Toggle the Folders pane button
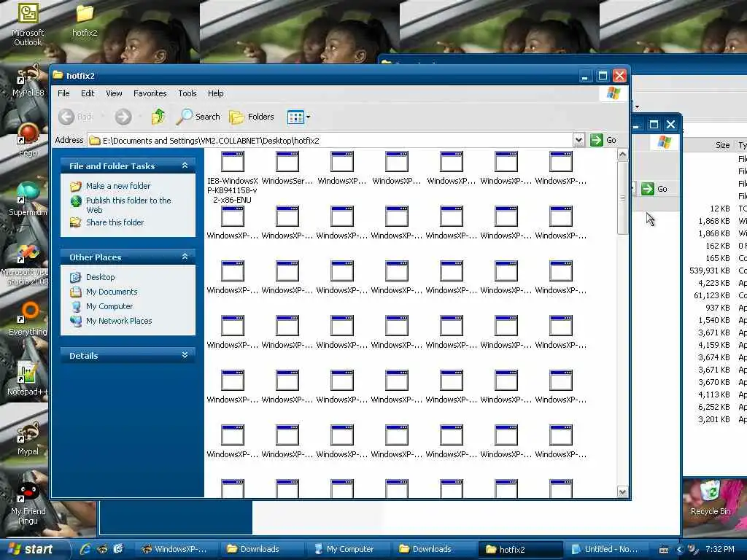Screen dimensions: 747x560 click(x=252, y=117)
